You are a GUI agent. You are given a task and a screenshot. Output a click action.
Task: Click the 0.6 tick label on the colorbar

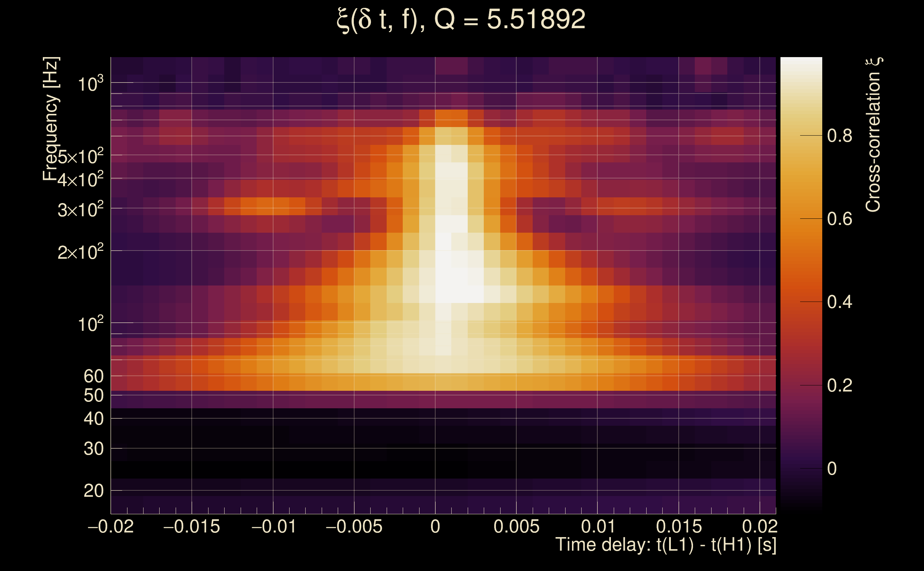point(839,219)
